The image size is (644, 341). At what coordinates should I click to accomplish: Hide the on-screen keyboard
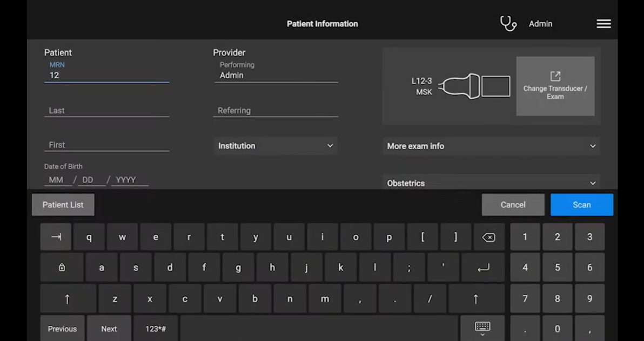click(482, 327)
